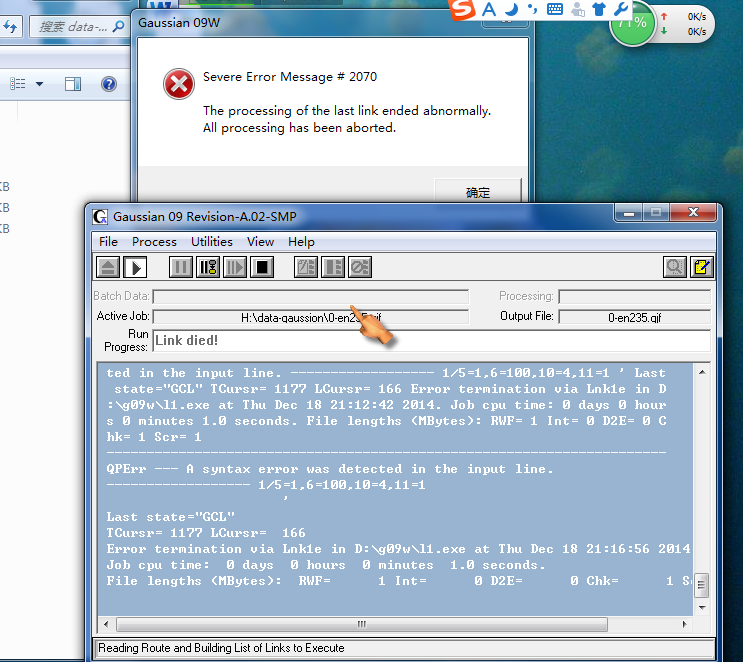The height and width of the screenshot is (662, 743).
Task: Click the horizontal scrollbar thumb in output pane
Action: click(x=362, y=625)
